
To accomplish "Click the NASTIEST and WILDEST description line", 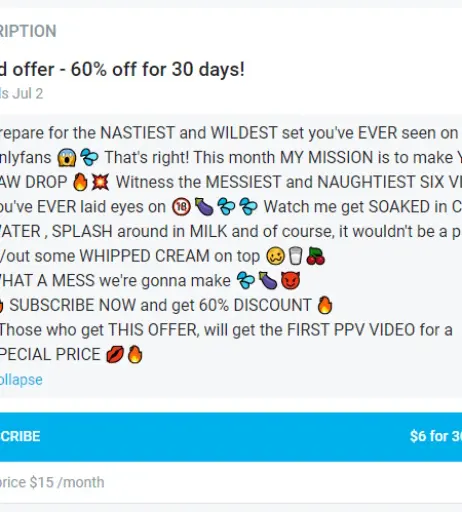I will click(x=229, y=133).
